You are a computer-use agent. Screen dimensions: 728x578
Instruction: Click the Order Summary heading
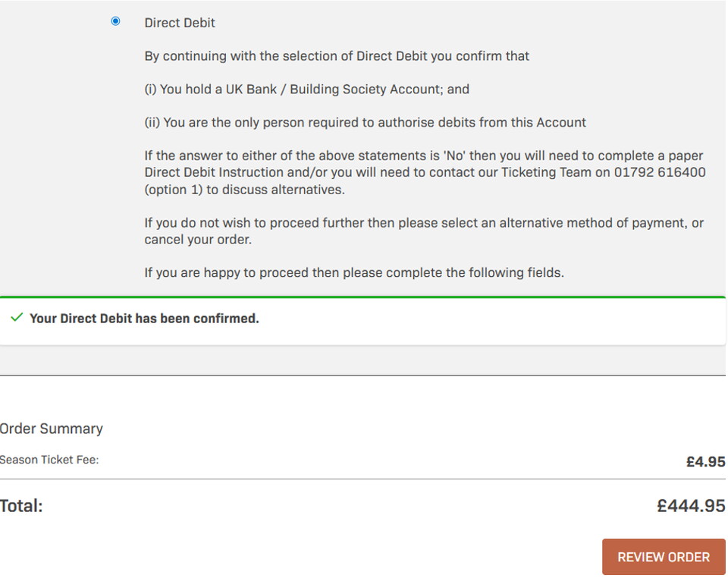(51, 429)
